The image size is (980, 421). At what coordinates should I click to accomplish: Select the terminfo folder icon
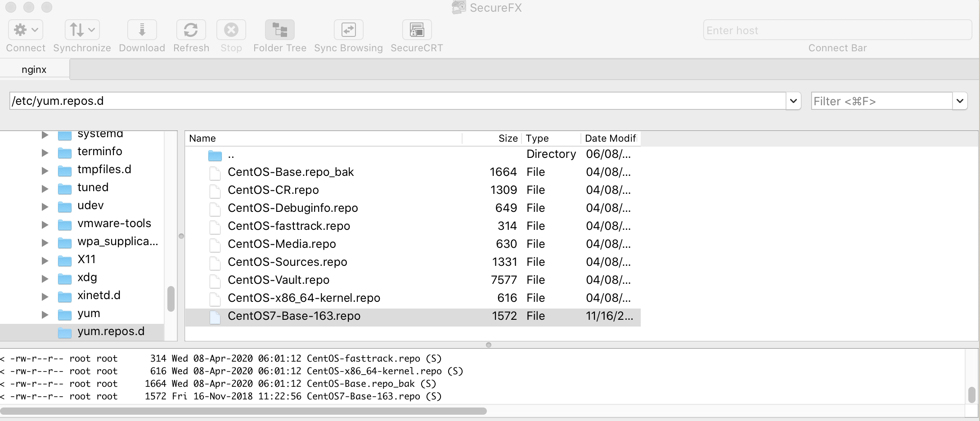[x=65, y=153]
